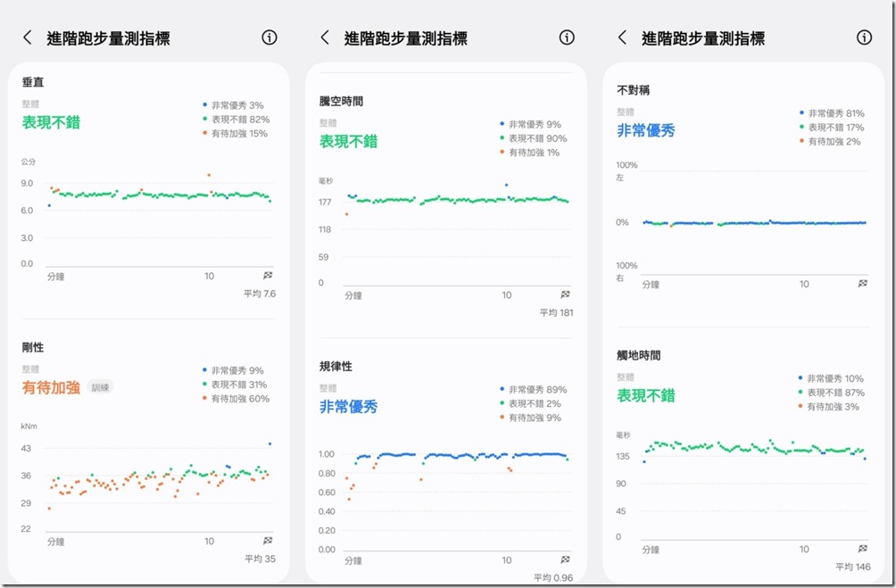Screen dimensions: 896x588
Task: Tap the back arrow on the 騰空時間 screen
Action: click(325, 37)
